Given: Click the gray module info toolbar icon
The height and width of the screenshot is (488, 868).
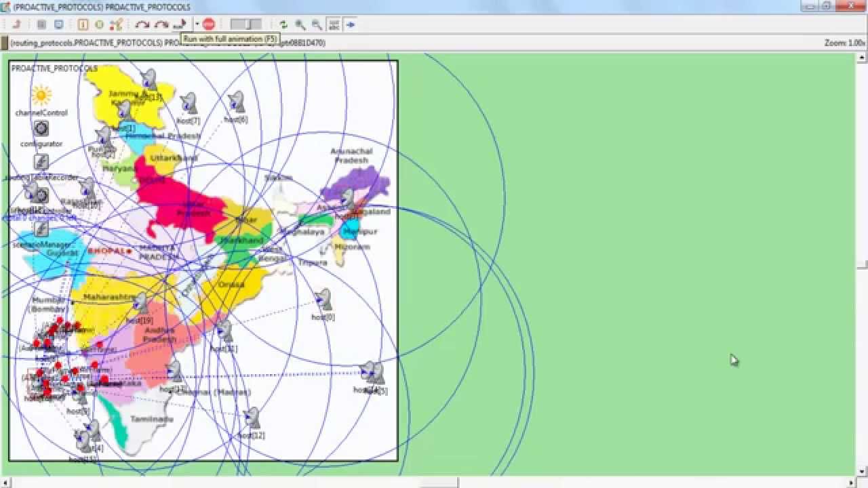Looking at the screenshot, I should (41, 24).
